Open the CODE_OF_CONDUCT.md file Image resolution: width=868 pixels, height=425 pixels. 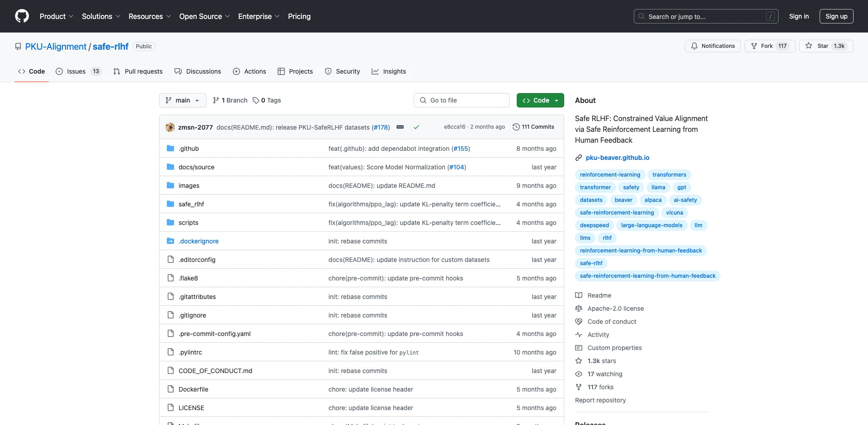(x=215, y=371)
